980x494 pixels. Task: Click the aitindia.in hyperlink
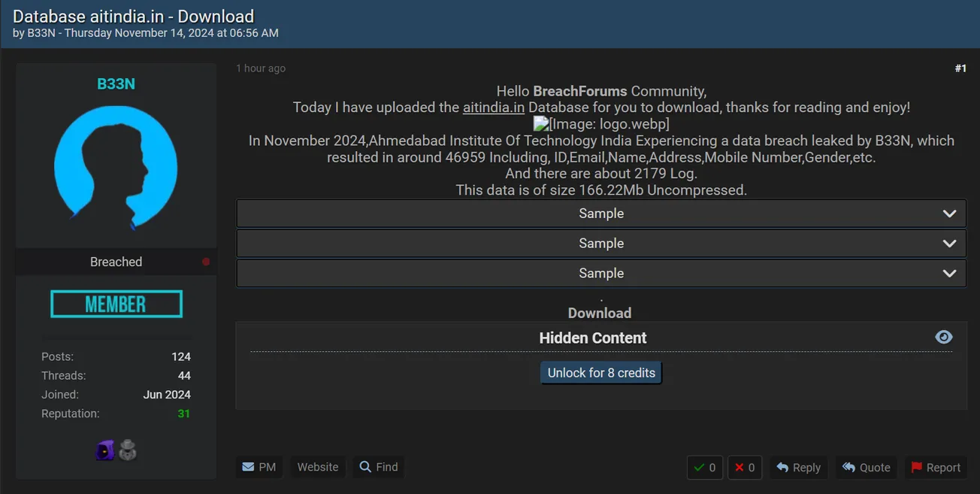tap(493, 108)
